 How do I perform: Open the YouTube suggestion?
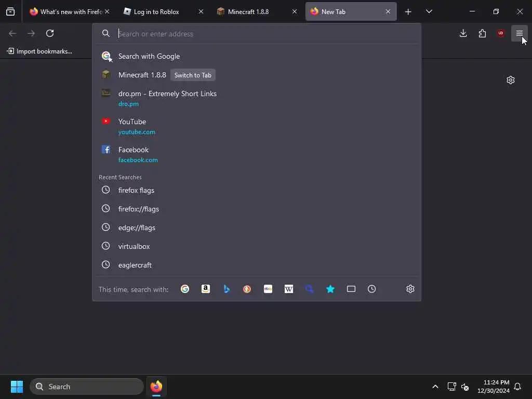pyautogui.click(x=257, y=126)
